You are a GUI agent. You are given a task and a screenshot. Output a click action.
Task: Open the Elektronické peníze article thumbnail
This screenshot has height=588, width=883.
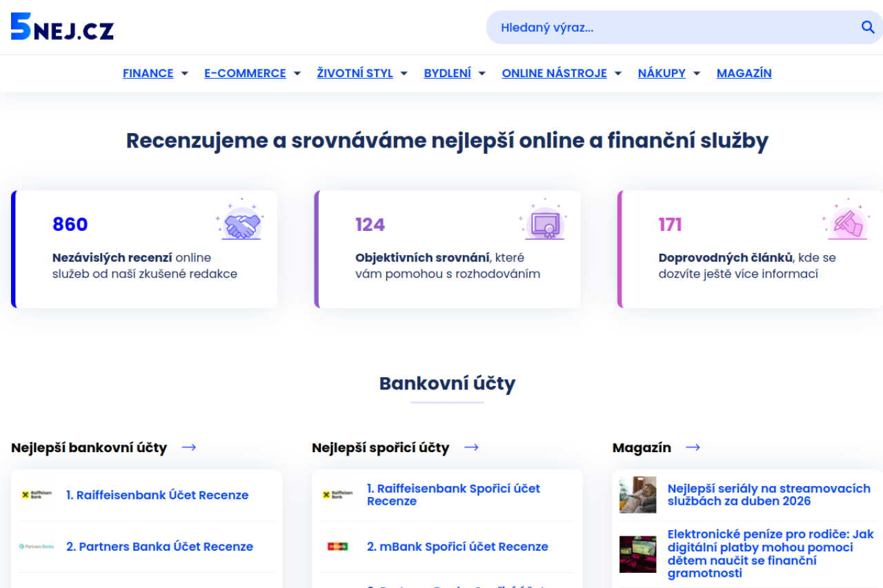638,554
